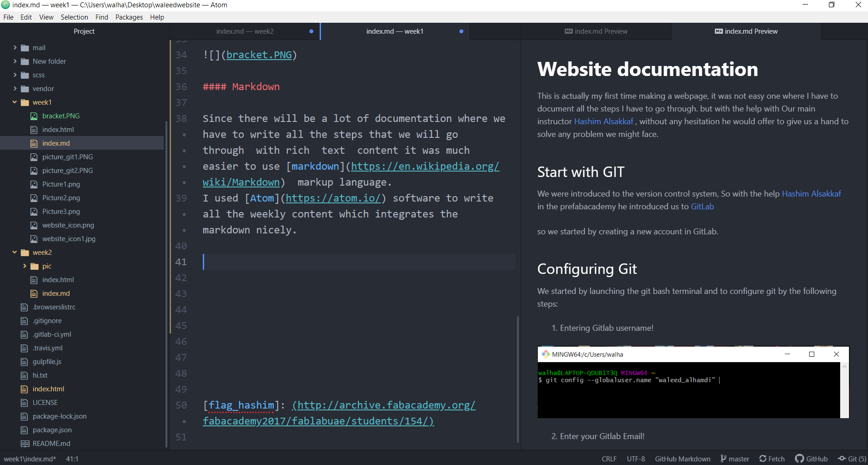
Task: Click the bracket.PNG image file icon
Action: click(34, 116)
